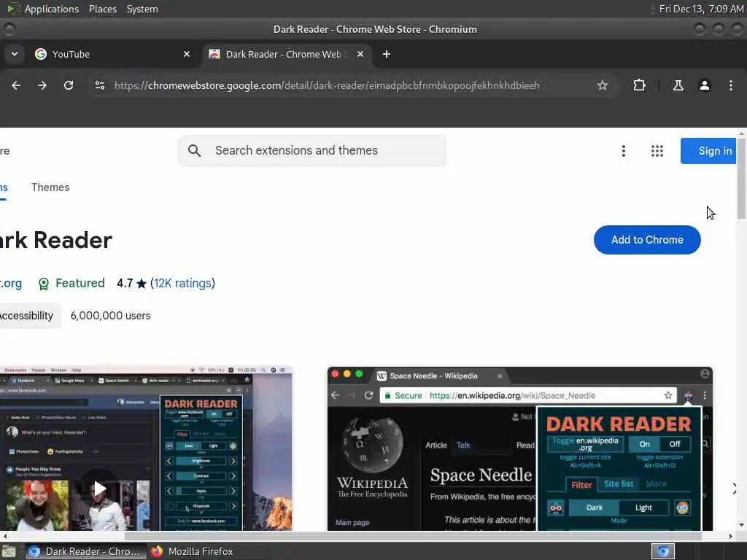Click the show desktop taskbar icon

(9, 551)
